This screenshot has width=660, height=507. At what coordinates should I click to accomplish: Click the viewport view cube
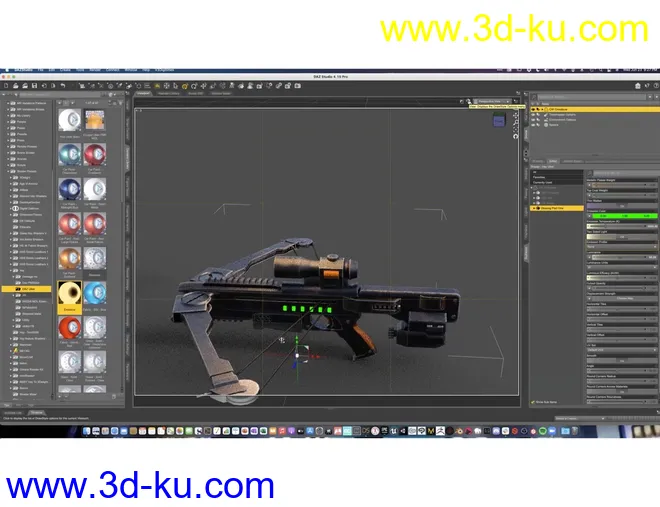pos(499,121)
